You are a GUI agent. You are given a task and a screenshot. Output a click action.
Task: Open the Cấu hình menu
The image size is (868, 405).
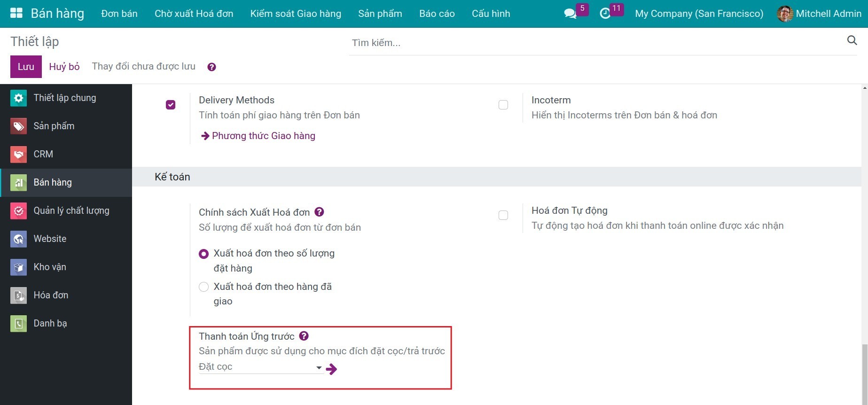click(491, 14)
